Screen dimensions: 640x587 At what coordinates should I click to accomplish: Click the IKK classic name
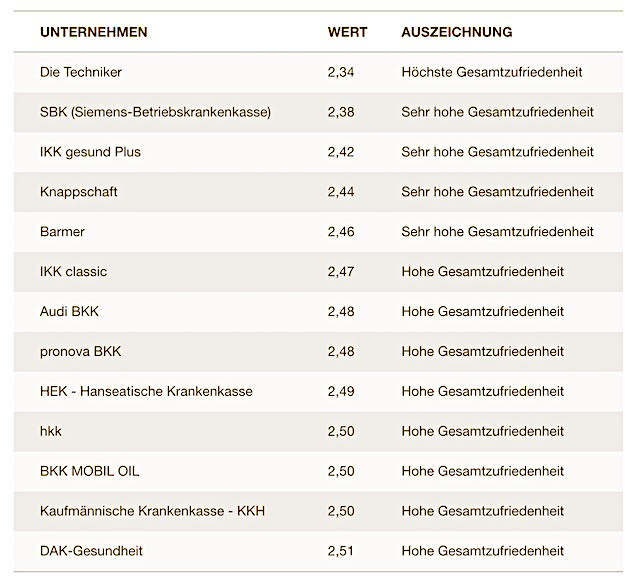pos(73,272)
